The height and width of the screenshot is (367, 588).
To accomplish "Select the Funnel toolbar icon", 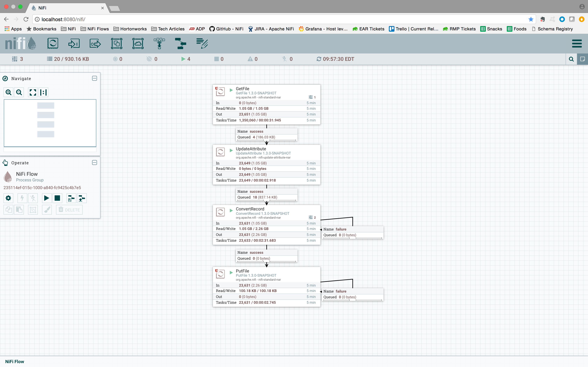I will [x=159, y=44].
